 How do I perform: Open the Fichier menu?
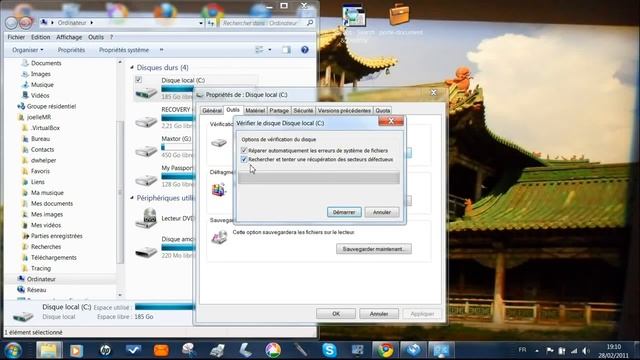[16, 37]
